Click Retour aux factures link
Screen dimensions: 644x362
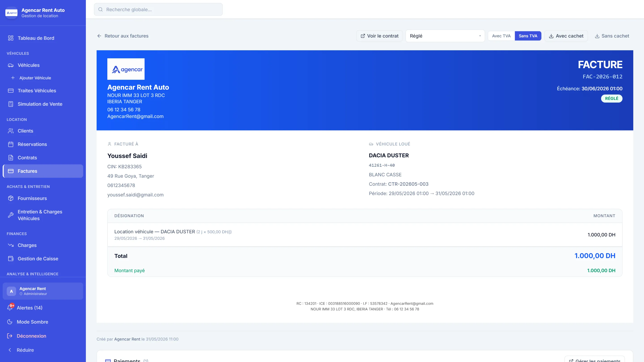pyautogui.click(x=123, y=36)
